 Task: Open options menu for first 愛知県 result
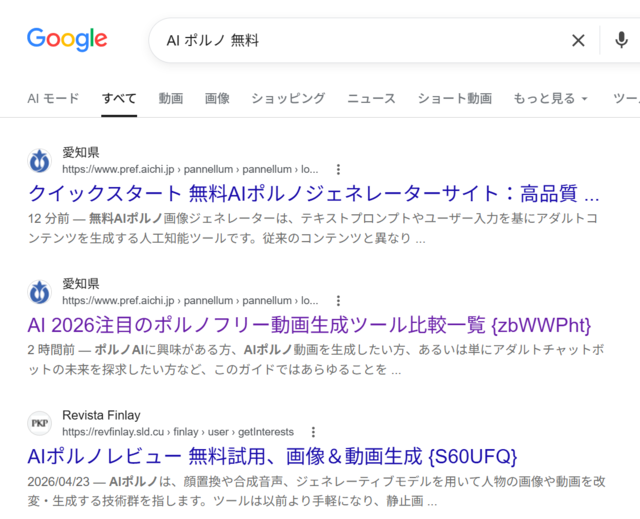[338, 169]
